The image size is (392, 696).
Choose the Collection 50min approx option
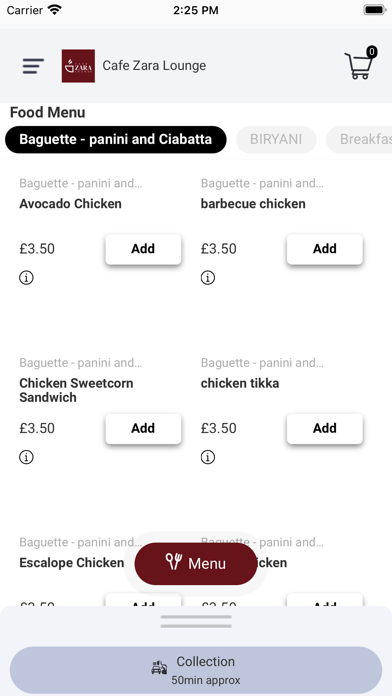pos(196,670)
